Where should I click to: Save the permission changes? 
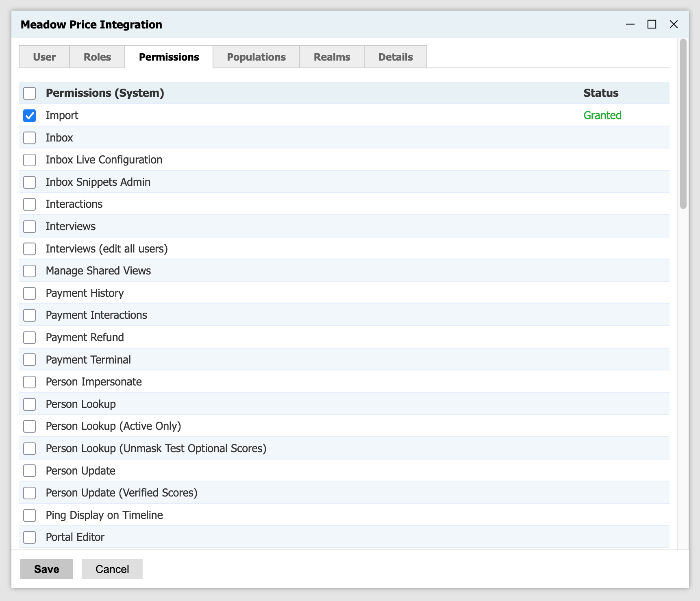pyautogui.click(x=46, y=569)
